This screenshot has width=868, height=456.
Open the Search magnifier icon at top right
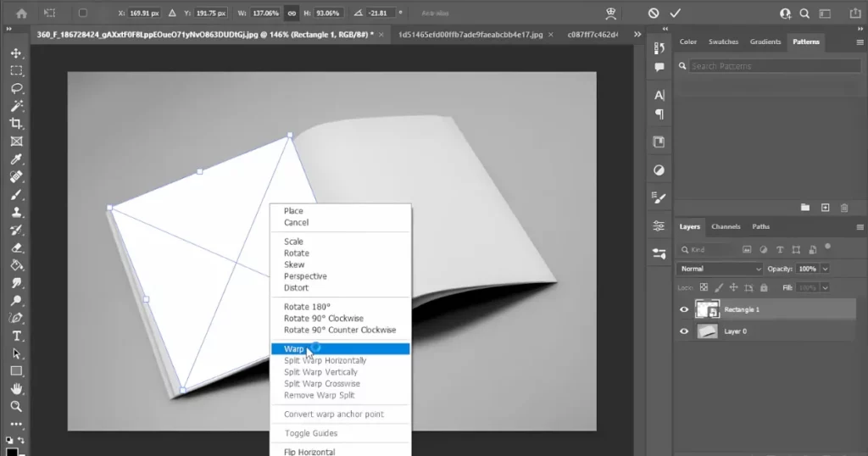(x=804, y=14)
